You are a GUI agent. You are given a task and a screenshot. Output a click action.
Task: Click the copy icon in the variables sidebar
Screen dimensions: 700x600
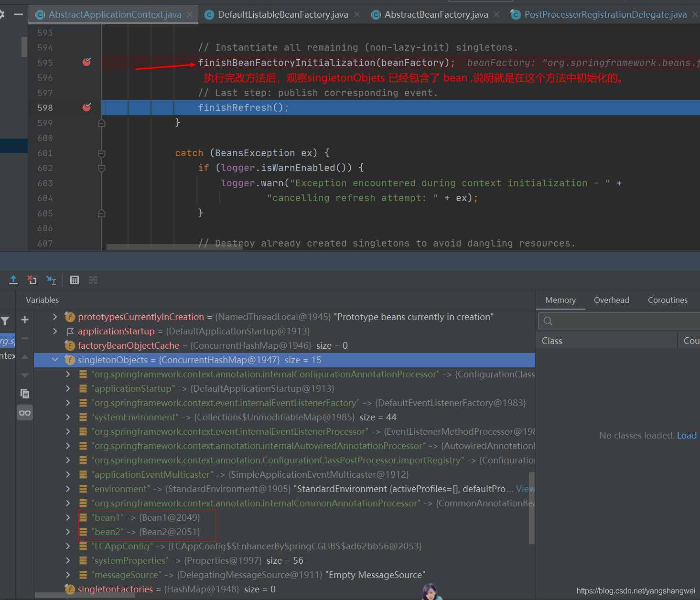click(x=25, y=394)
